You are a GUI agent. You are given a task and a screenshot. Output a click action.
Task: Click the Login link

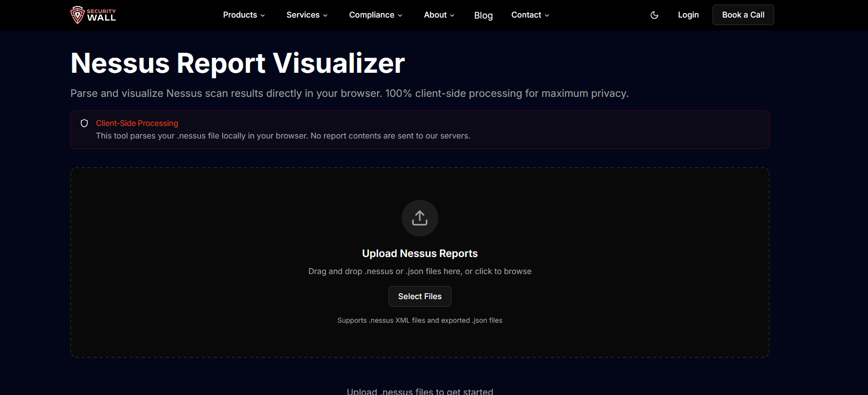[x=688, y=15]
